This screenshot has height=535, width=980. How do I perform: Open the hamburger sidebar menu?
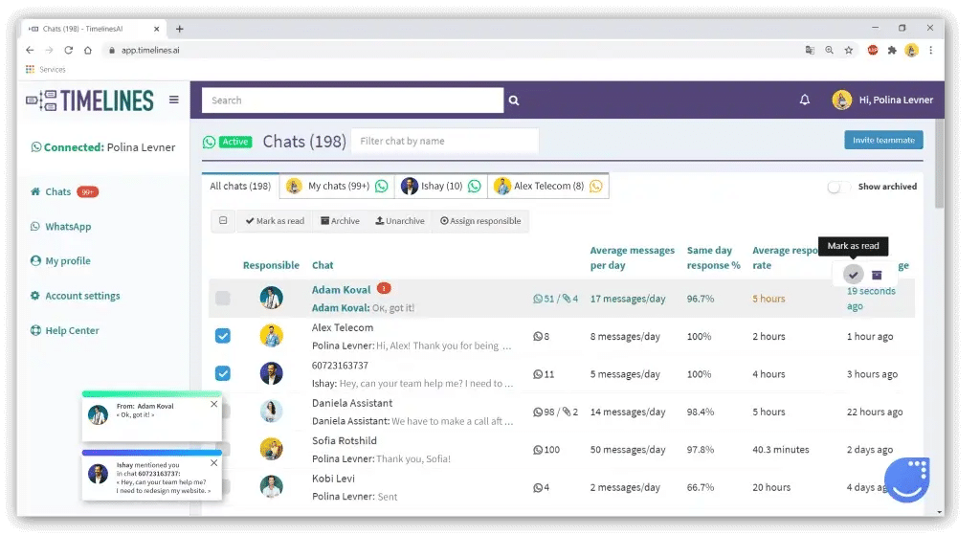[x=173, y=100]
